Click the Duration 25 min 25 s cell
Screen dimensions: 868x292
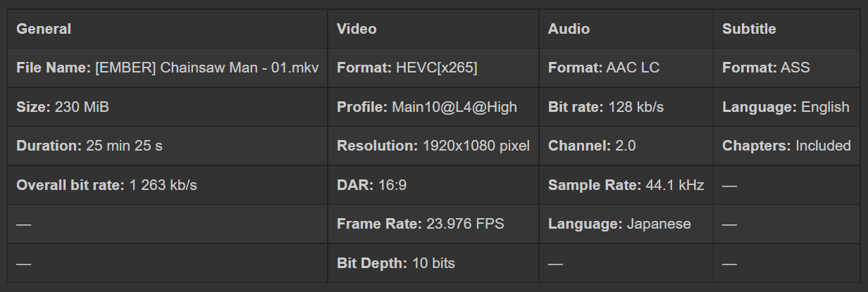pyautogui.click(x=89, y=146)
